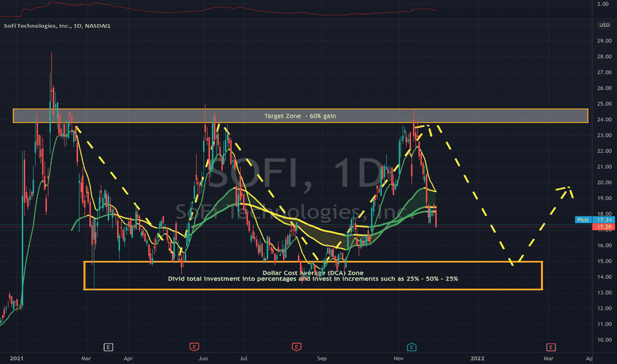Click the 21.00 price axis label
617x364 pixels.
point(604,167)
